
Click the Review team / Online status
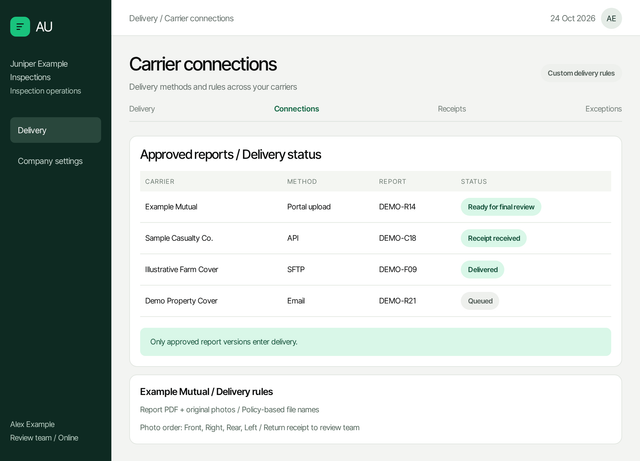coord(44,438)
